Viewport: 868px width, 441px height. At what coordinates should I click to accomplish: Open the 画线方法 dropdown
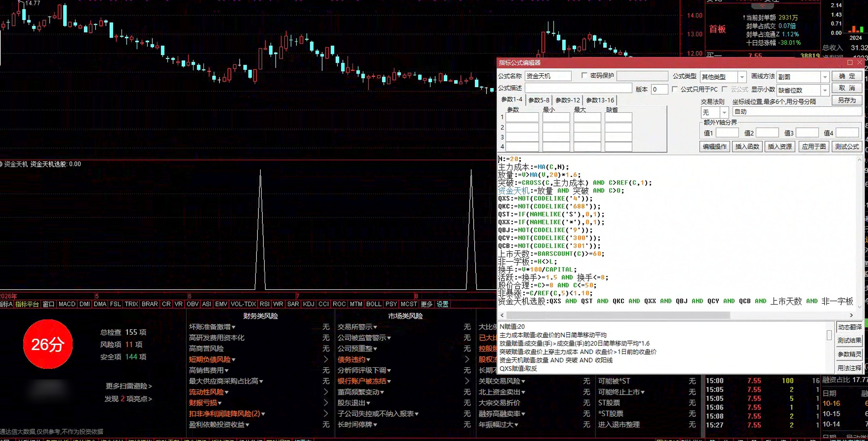(x=825, y=77)
